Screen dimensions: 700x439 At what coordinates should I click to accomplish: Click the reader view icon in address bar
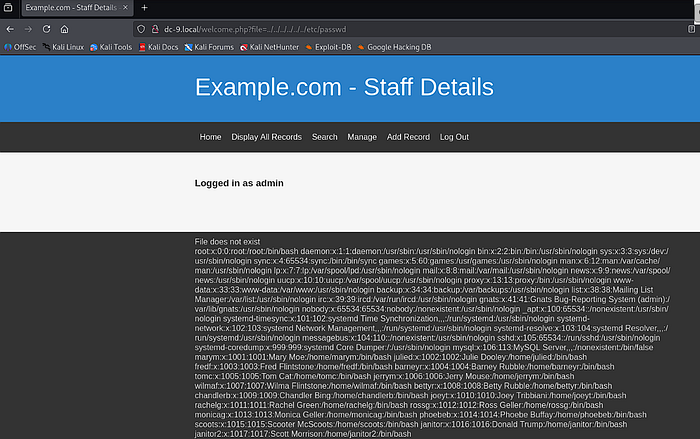[x=691, y=29]
